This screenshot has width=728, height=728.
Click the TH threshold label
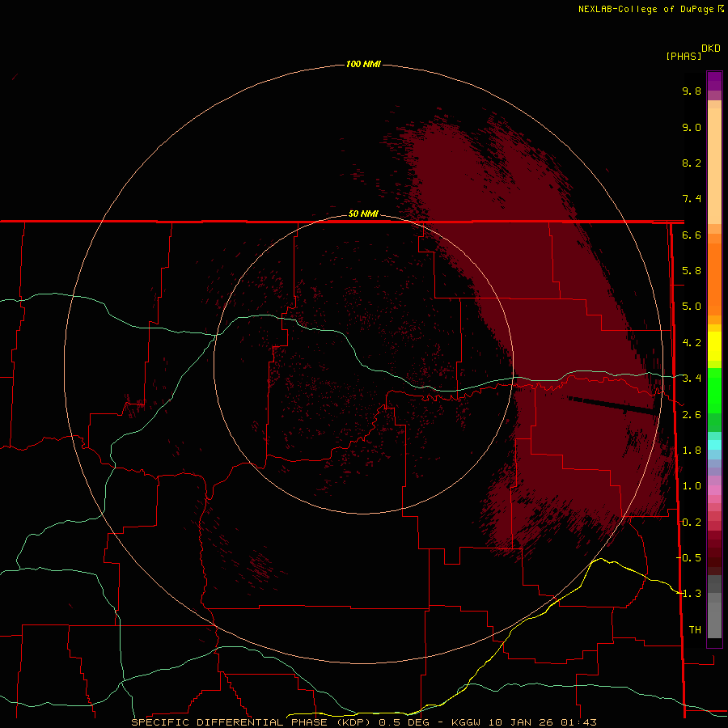(695, 630)
